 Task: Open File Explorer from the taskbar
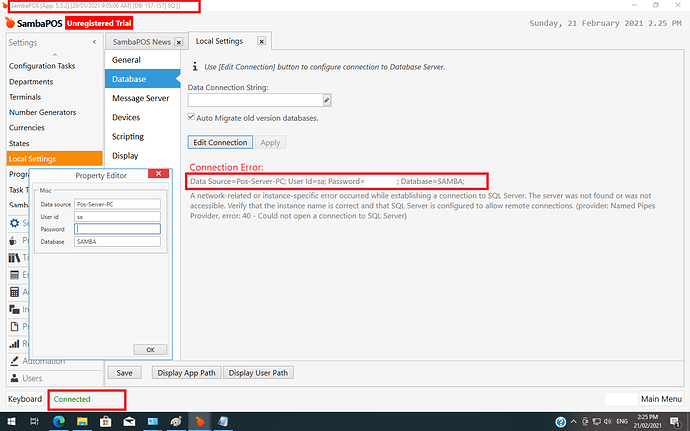click(82, 422)
